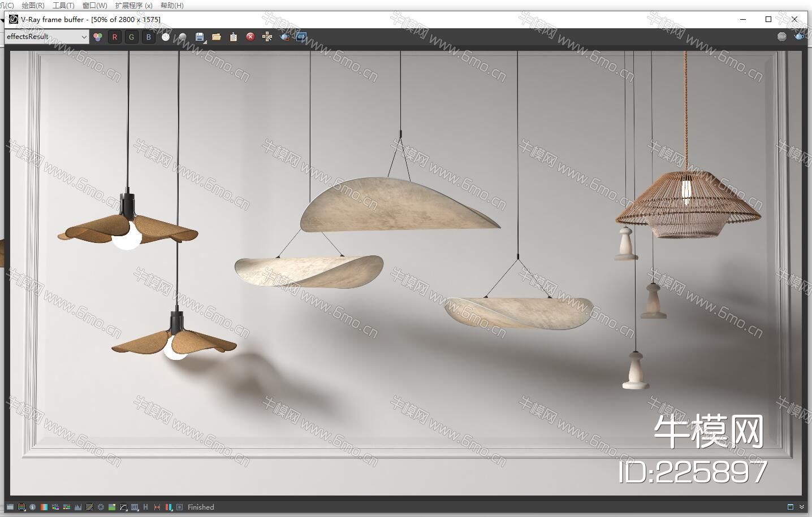812x517 pixels.
Task: Open the 帮助(H) menu
Action: click(x=172, y=5)
